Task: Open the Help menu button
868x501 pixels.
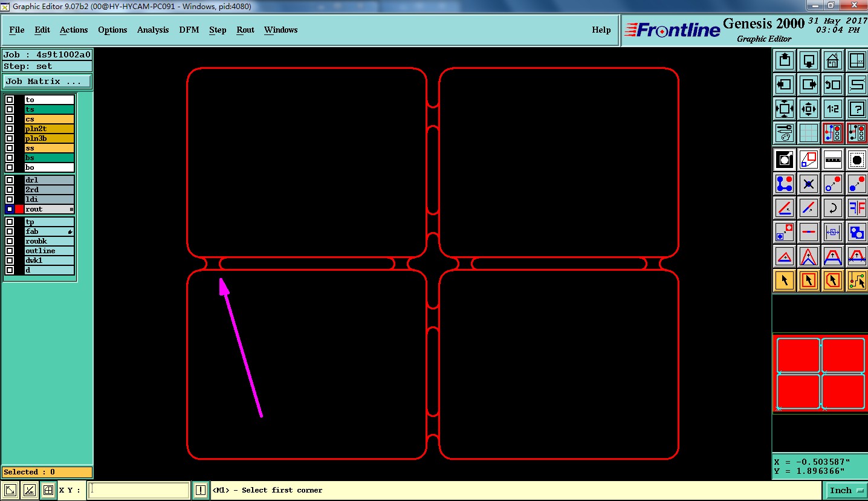Action: click(601, 30)
